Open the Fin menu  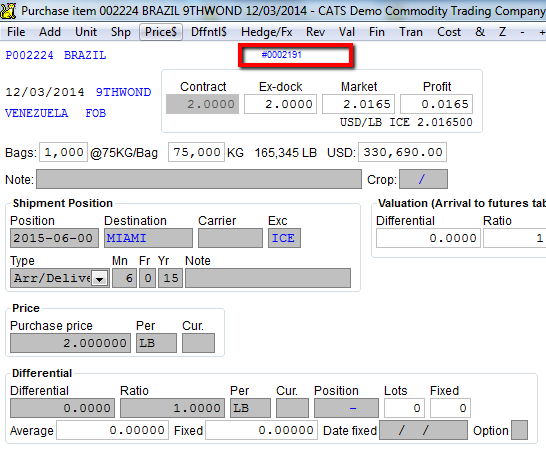click(377, 32)
